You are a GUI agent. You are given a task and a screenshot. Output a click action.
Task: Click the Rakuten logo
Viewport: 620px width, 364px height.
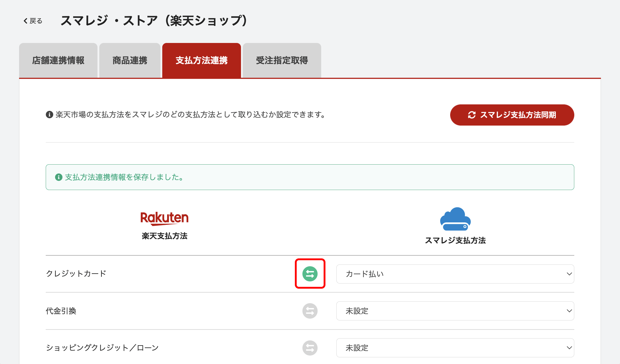click(x=164, y=218)
